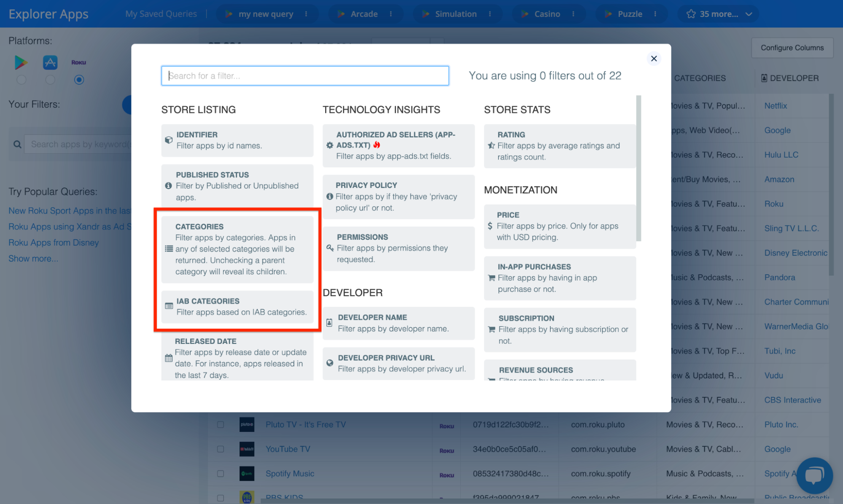Click the Roku platform logo
843x504 pixels.
pyautogui.click(x=78, y=62)
